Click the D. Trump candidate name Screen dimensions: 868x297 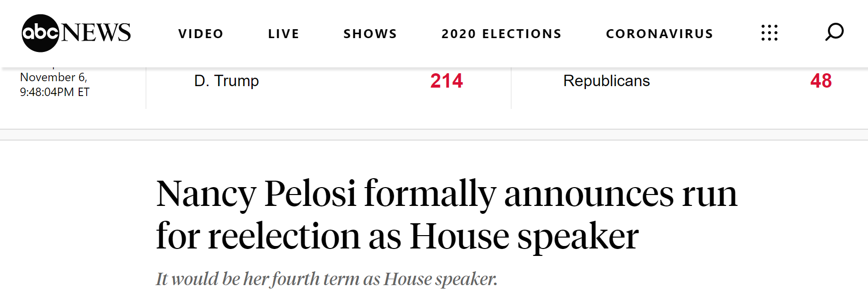click(226, 81)
